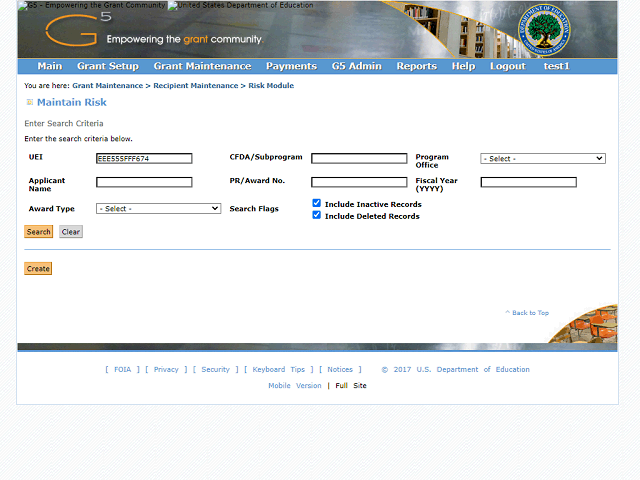Click the Department of Education seal
The height and width of the screenshot is (480, 640).
coord(544,30)
